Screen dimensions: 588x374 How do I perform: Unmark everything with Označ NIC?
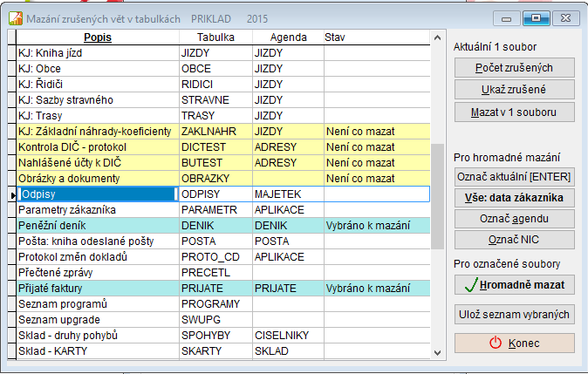[x=514, y=240]
